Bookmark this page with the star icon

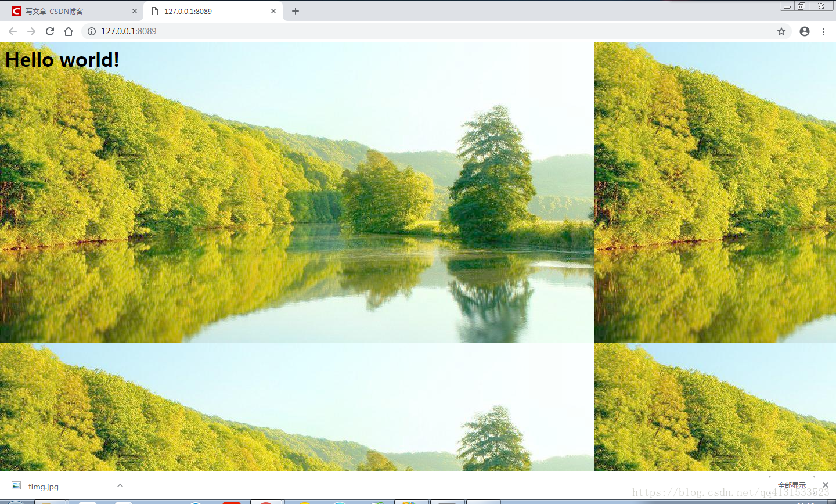point(781,31)
